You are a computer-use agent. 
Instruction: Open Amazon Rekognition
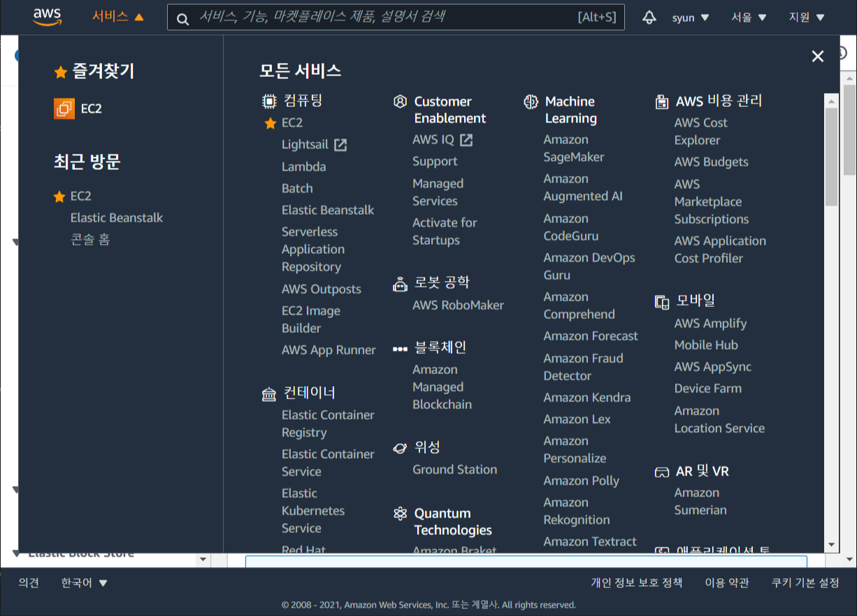click(576, 511)
